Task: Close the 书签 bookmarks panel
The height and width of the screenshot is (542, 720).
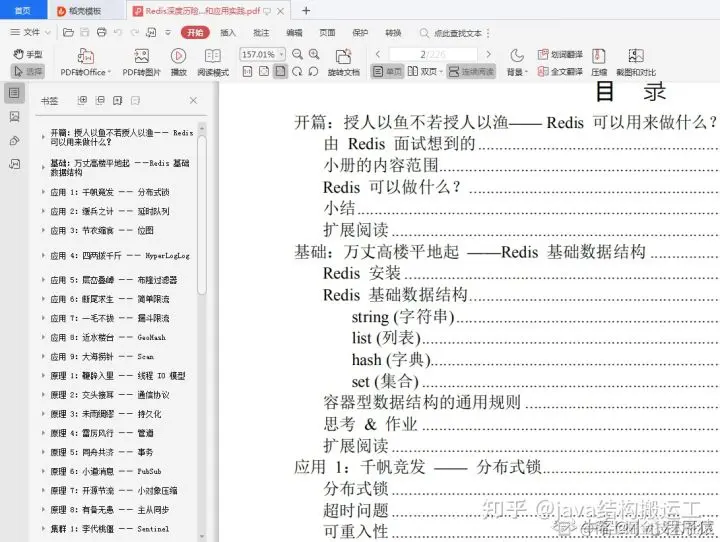Action: (193, 100)
